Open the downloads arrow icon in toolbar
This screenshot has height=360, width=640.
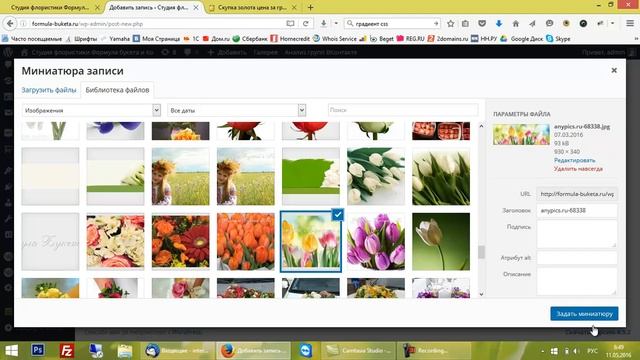tap(323, 24)
